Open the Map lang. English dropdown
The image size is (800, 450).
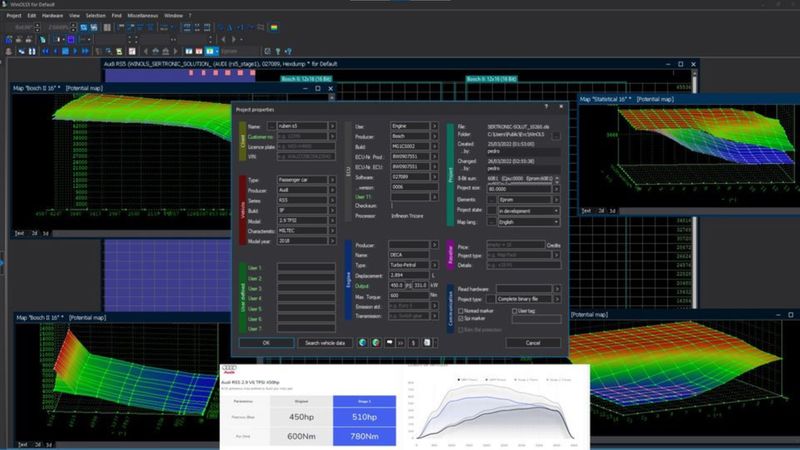[556, 222]
